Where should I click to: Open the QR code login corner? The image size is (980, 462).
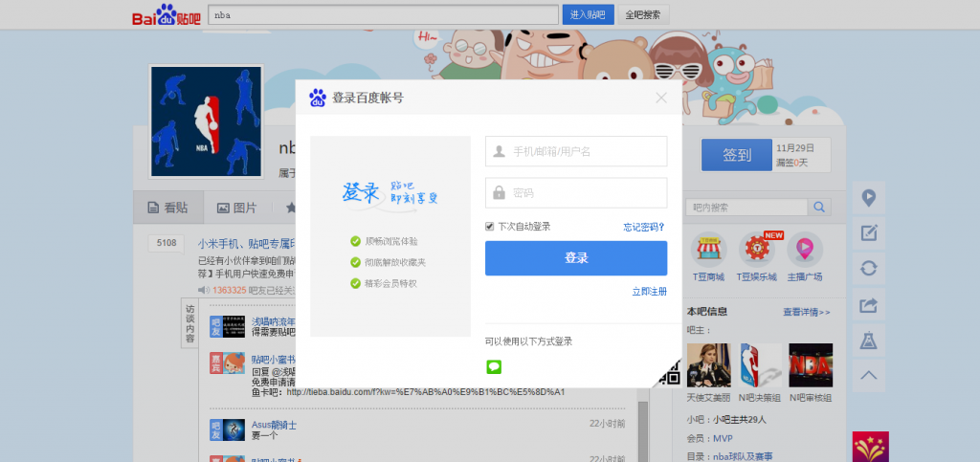[669, 373]
